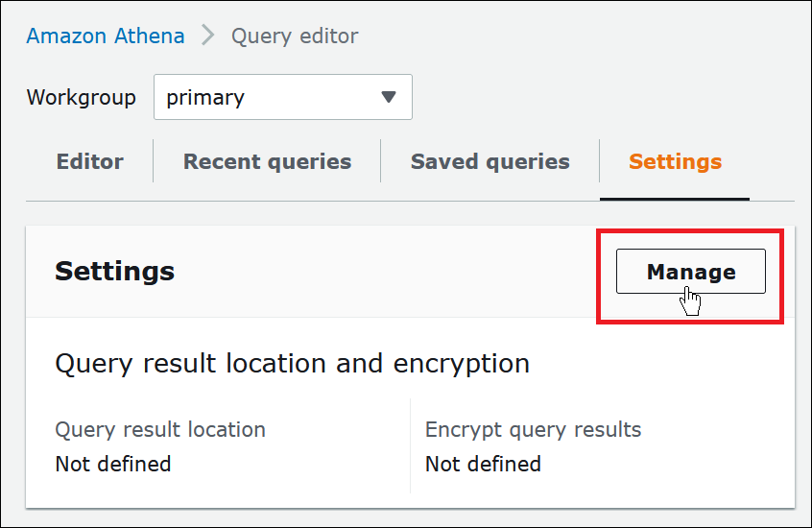Click the 'Query result location' label

tap(160, 429)
